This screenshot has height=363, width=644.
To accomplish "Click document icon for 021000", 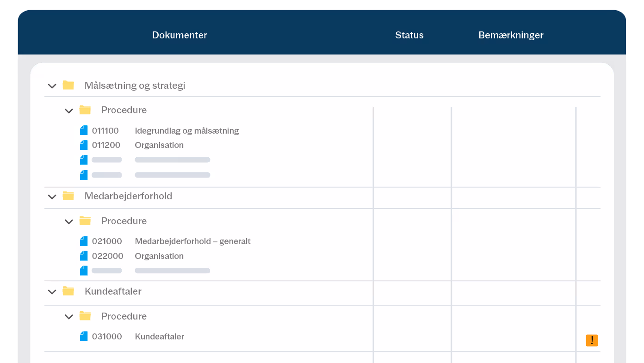I will tap(84, 241).
